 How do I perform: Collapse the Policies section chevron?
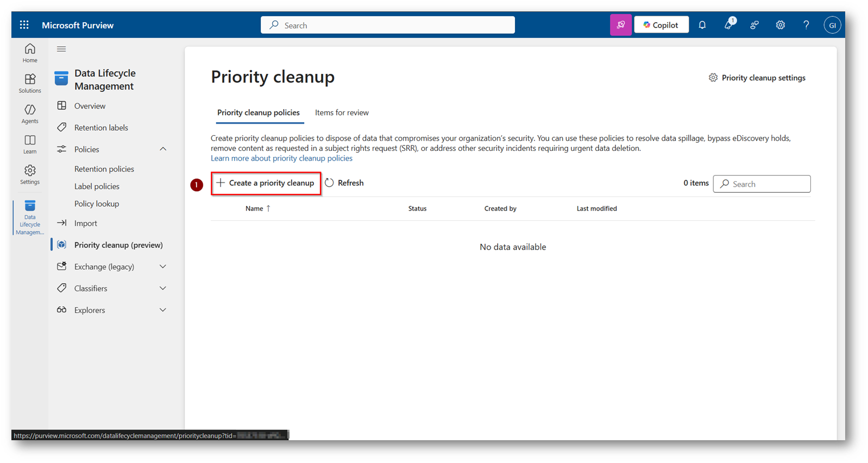pyautogui.click(x=163, y=149)
